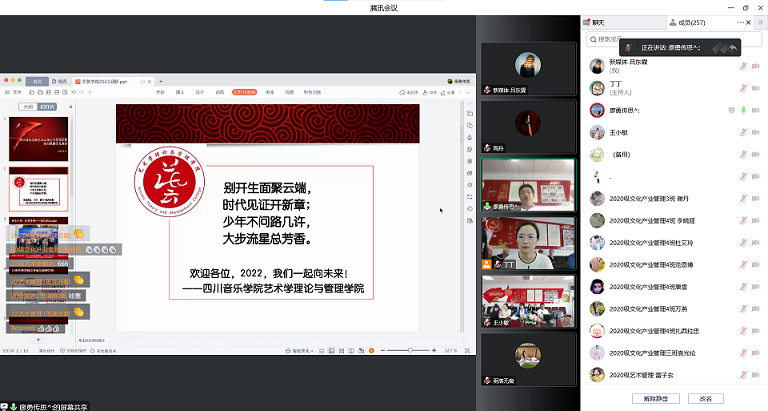Viewport: 768px width, 411px height.
Task: Toggle microphone for 2020级文化产业管理3班 谢月
Action: pyautogui.click(x=743, y=197)
